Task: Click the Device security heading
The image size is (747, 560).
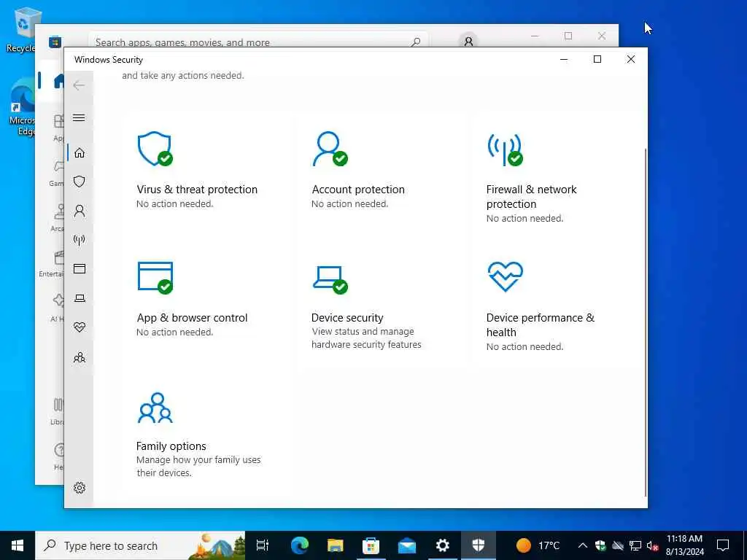Action: point(347,318)
